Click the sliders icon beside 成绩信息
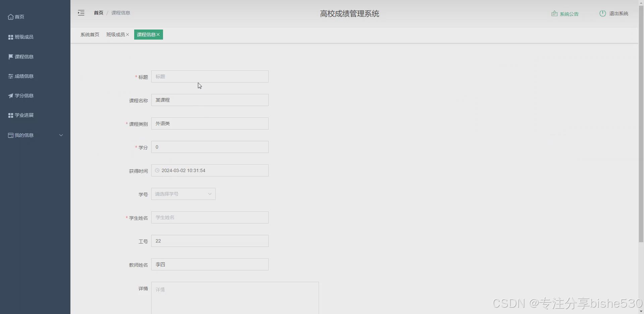 pyautogui.click(x=11, y=76)
